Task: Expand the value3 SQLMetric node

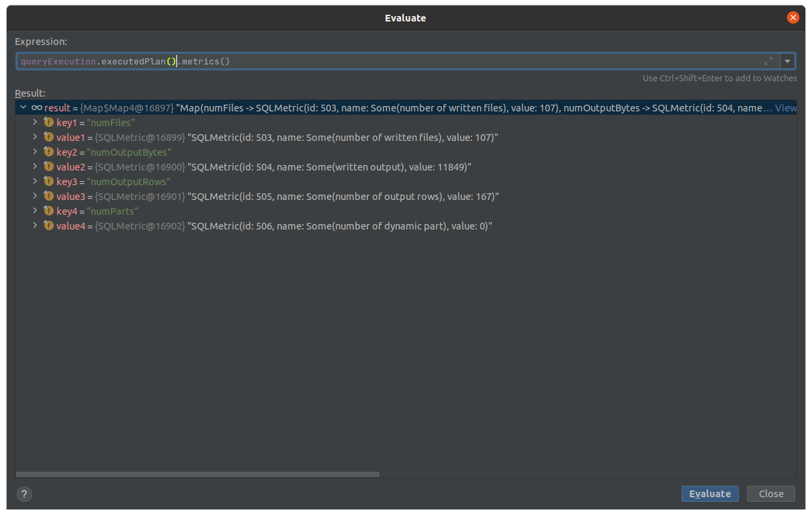Action: click(x=35, y=196)
